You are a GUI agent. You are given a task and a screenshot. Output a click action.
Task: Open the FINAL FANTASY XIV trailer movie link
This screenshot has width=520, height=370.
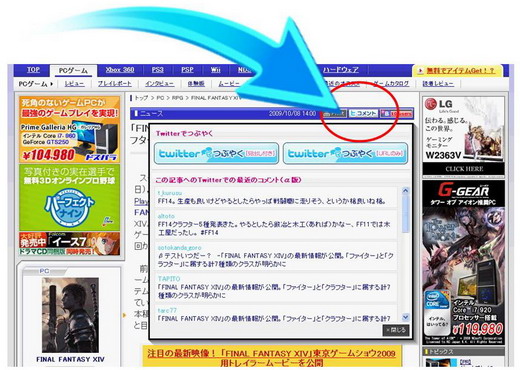[x=272, y=357]
